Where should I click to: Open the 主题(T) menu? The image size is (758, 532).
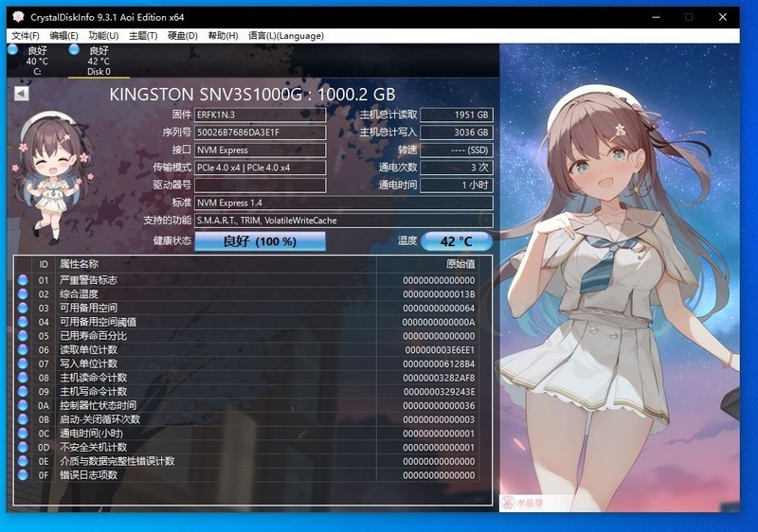pos(143,36)
